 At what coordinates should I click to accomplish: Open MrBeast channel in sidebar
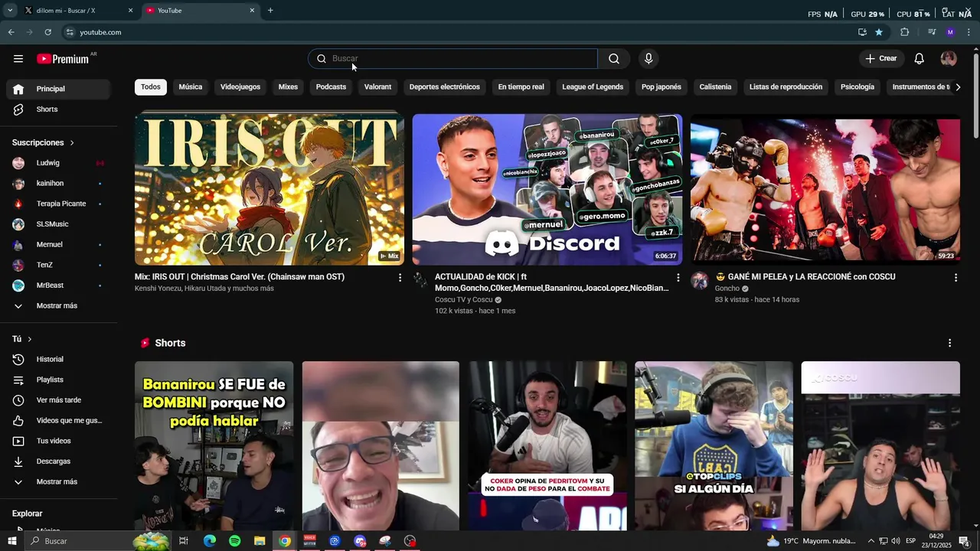coord(59,285)
